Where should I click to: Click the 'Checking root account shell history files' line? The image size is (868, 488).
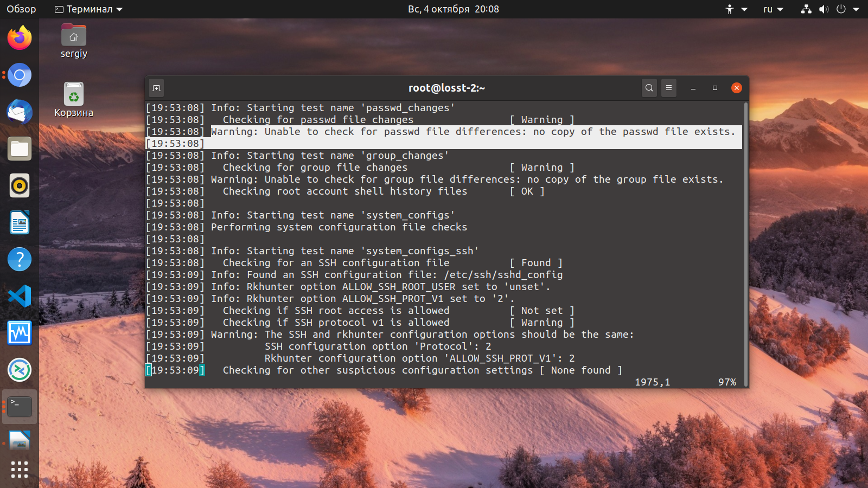[x=345, y=191]
